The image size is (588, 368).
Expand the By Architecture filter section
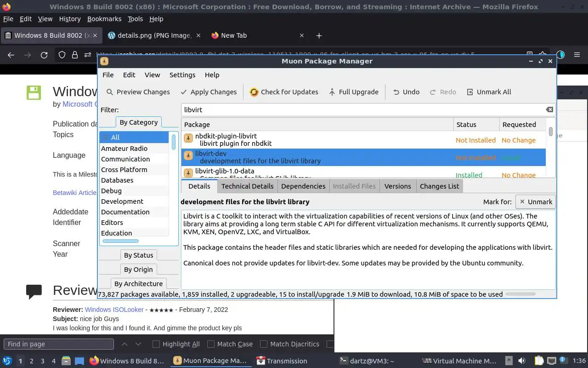138,284
